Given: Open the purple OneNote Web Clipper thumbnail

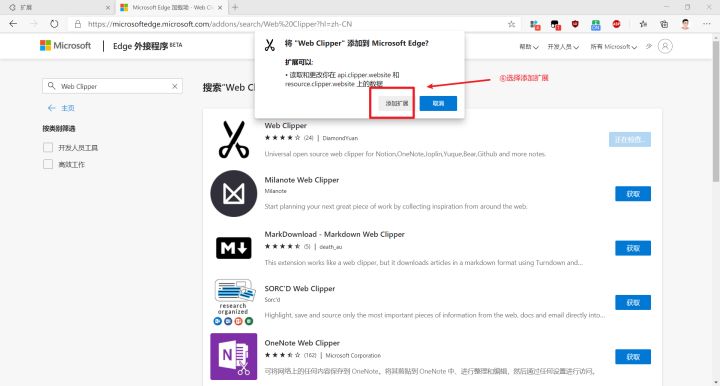Looking at the screenshot, I should click(234, 357).
